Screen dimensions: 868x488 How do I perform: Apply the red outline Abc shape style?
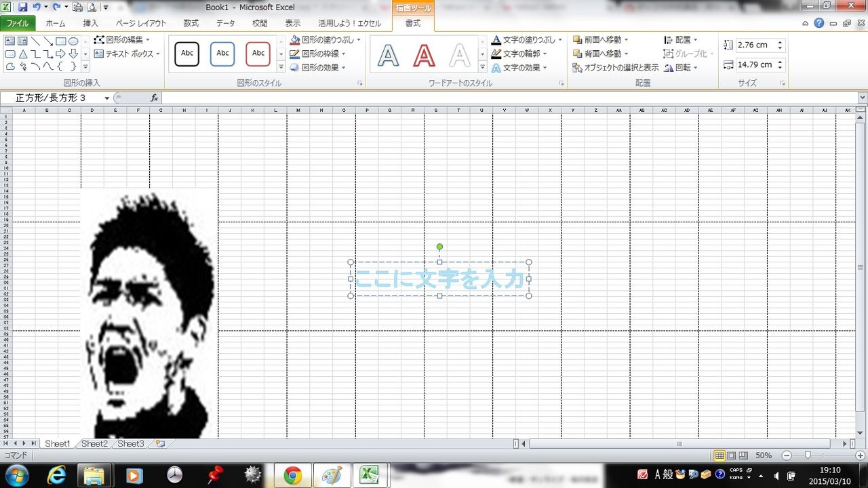258,54
